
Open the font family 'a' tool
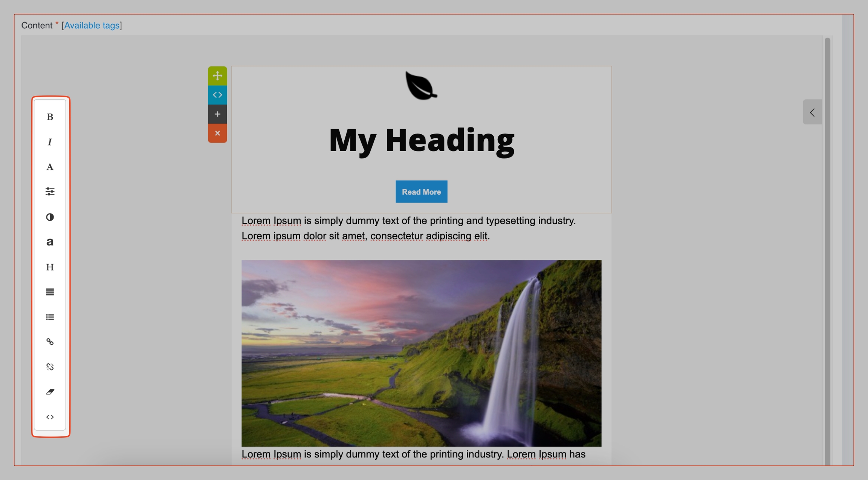pos(50,242)
